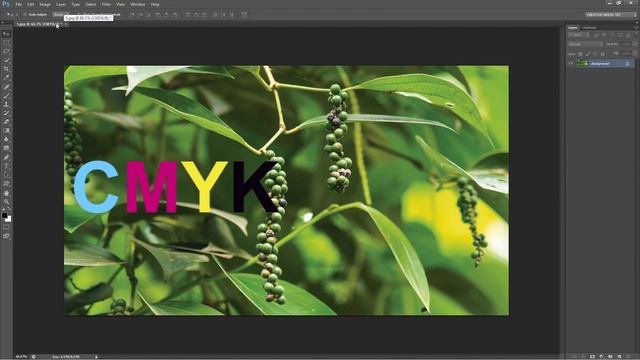Click the Add layer mask icon

[x=593, y=356]
